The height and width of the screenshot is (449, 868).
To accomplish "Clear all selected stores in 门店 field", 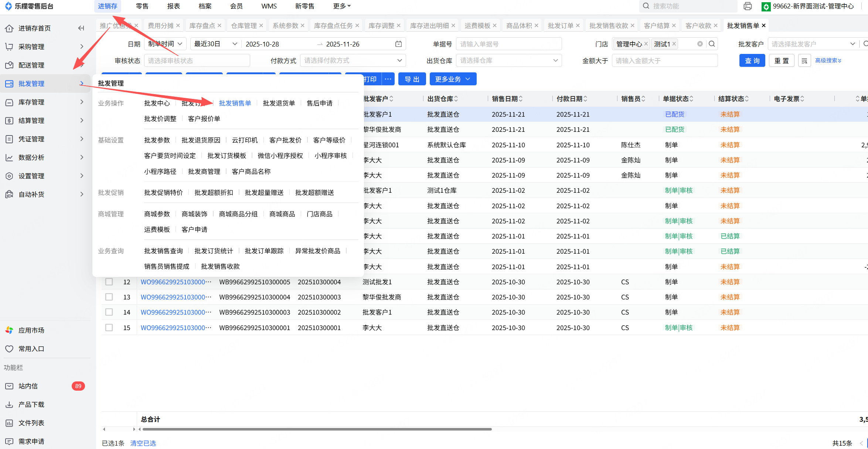I will tap(700, 44).
